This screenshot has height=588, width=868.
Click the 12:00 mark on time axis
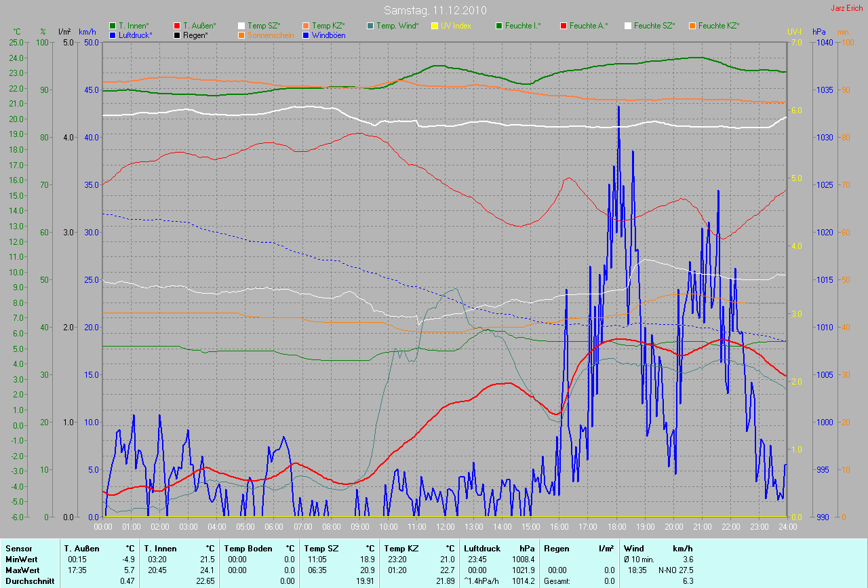click(445, 527)
